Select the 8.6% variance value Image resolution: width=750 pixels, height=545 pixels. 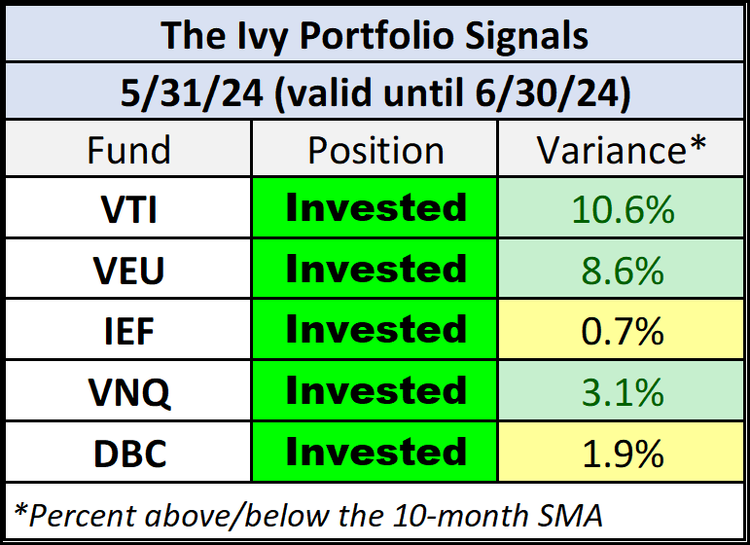pyautogui.click(x=622, y=270)
